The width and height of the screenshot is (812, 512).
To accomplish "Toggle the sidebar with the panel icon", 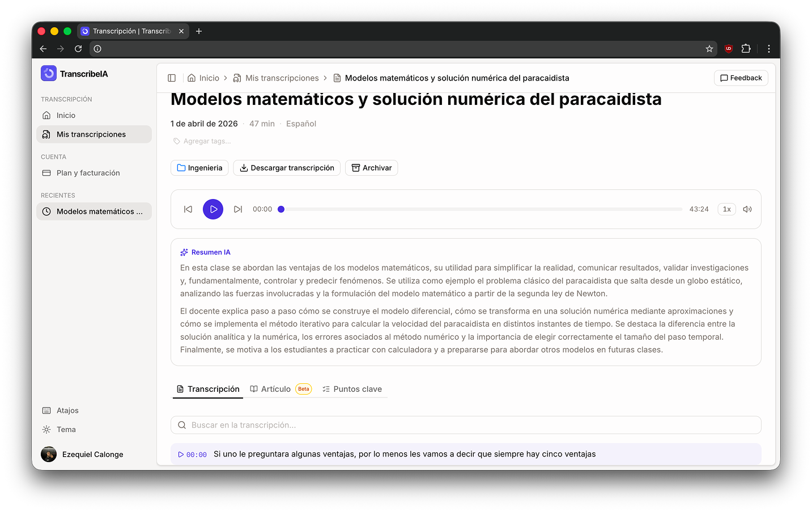I will click(x=172, y=78).
